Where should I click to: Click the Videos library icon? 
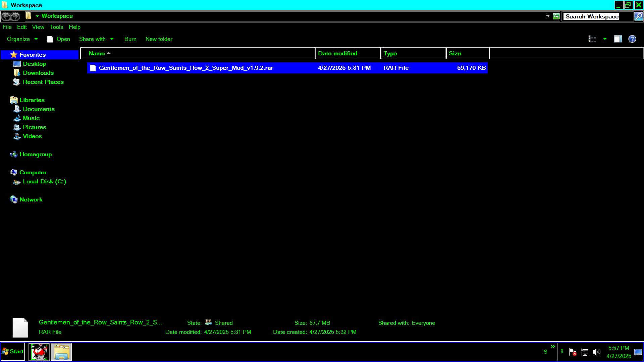17,136
